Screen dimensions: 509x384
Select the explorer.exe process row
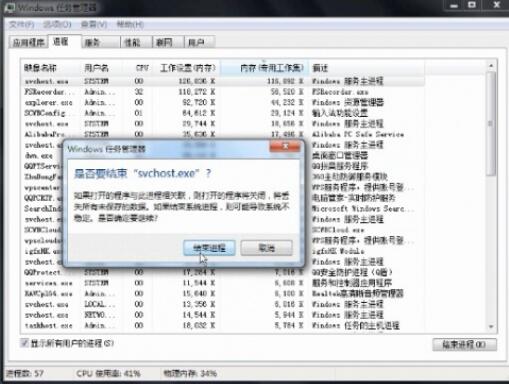pyautogui.click(x=223, y=102)
